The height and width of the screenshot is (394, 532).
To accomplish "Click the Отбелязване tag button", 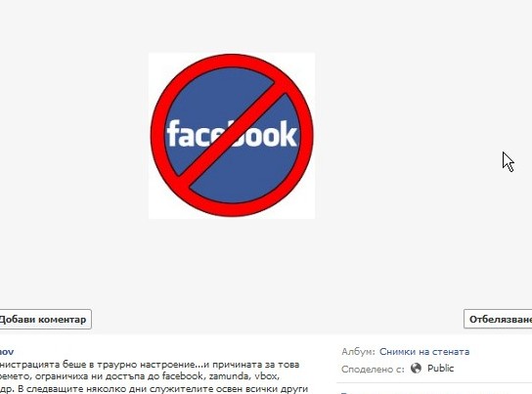I will [x=498, y=319].
